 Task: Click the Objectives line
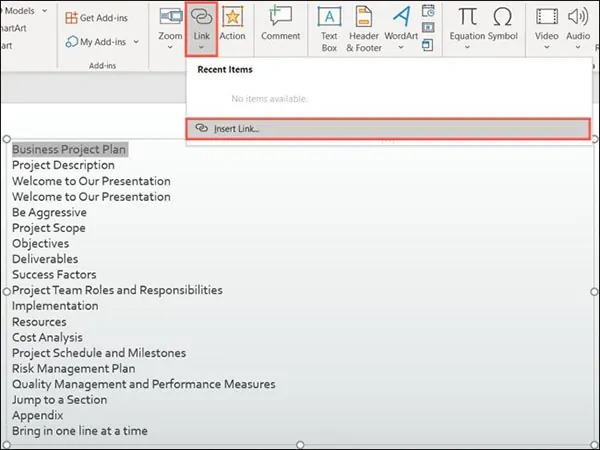point(41,244)
